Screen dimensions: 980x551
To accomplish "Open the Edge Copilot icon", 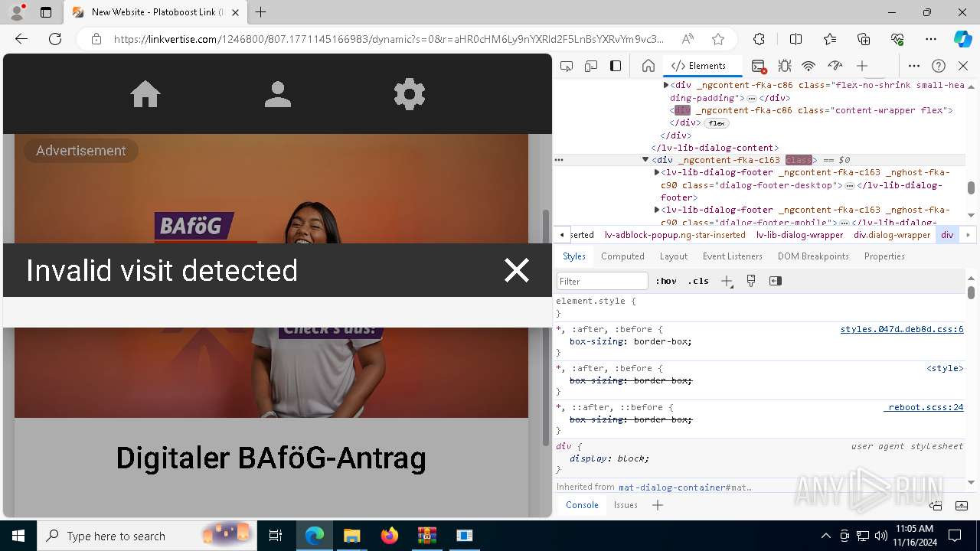I will coord(962,39).
